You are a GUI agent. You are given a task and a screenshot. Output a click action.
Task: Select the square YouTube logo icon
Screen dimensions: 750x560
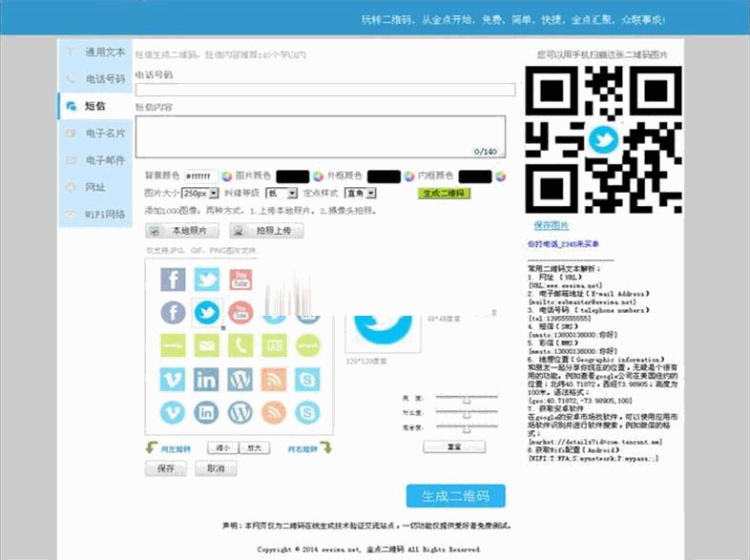click(x=240, y=280)
